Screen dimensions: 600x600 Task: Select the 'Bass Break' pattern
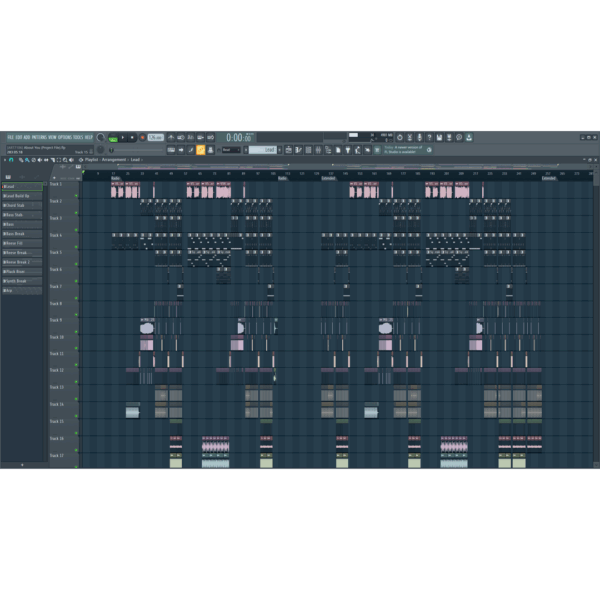[22, 234]
